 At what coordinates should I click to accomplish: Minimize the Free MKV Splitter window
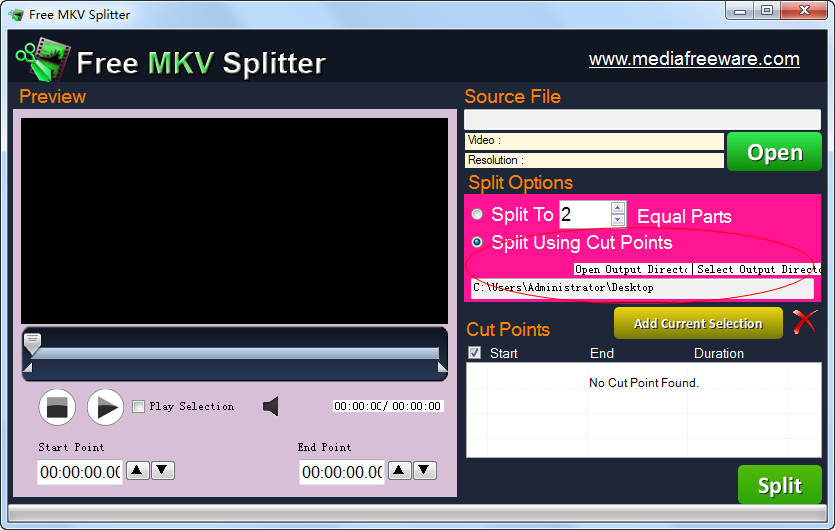coord(740,11)
